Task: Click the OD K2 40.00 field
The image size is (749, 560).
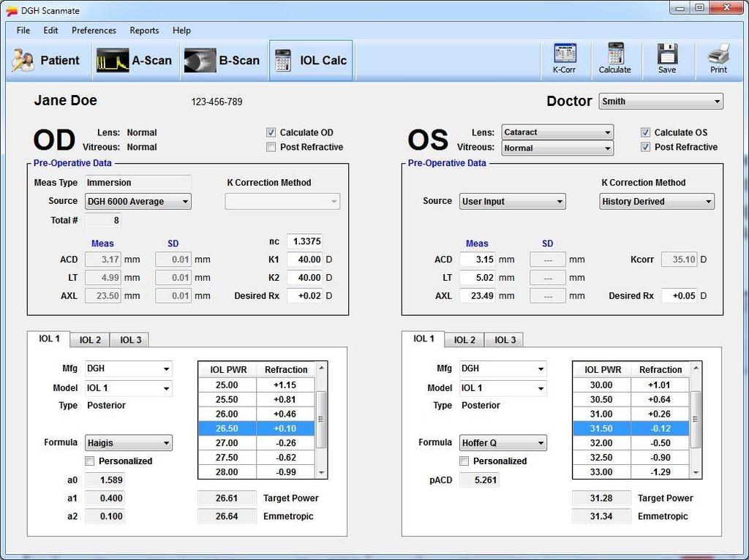Action: coord(305,277)
